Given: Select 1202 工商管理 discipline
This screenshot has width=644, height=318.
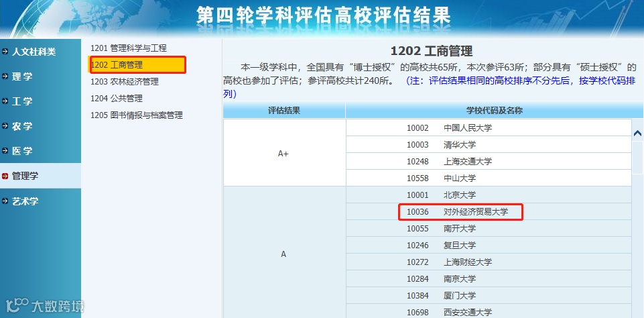Looking at the screenshot, I should (137, 65).
